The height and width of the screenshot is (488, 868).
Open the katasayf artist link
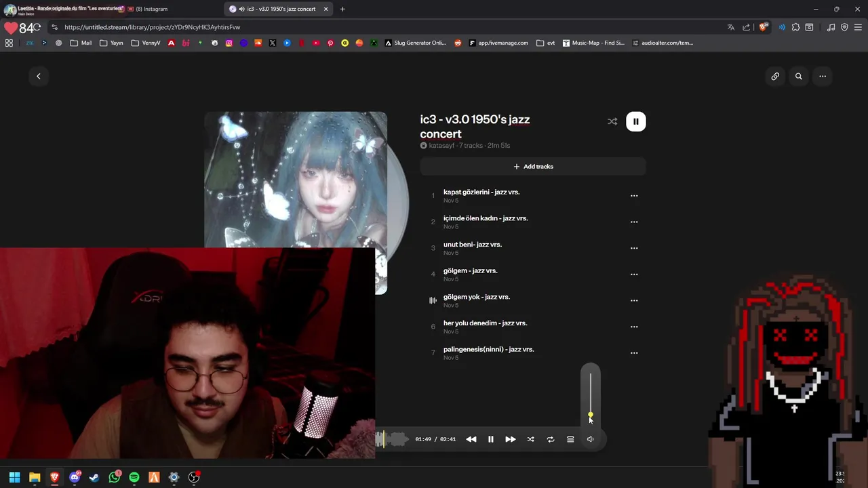click(441, 146)
